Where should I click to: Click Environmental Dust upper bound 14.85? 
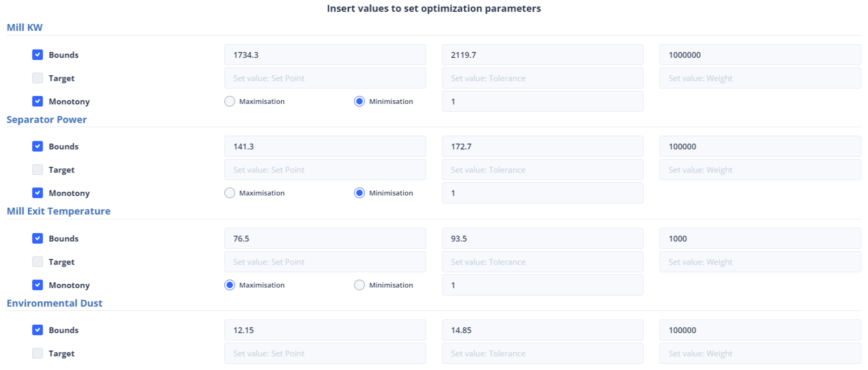(542, 330)
